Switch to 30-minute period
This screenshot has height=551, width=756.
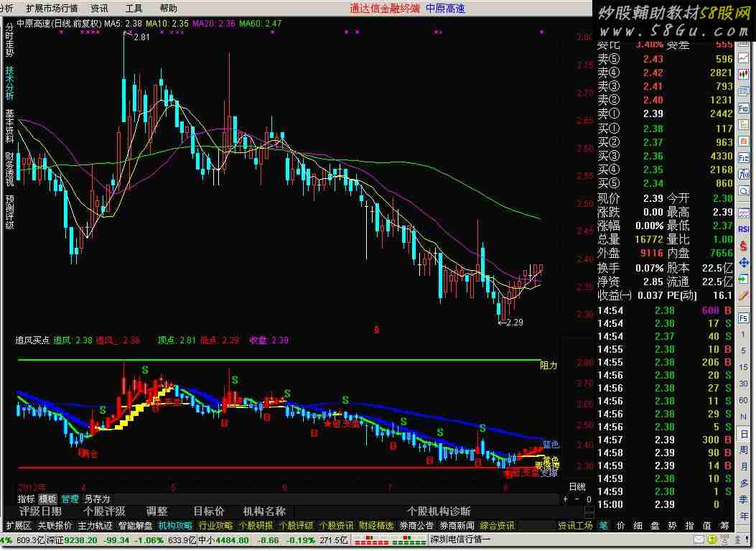743,384
